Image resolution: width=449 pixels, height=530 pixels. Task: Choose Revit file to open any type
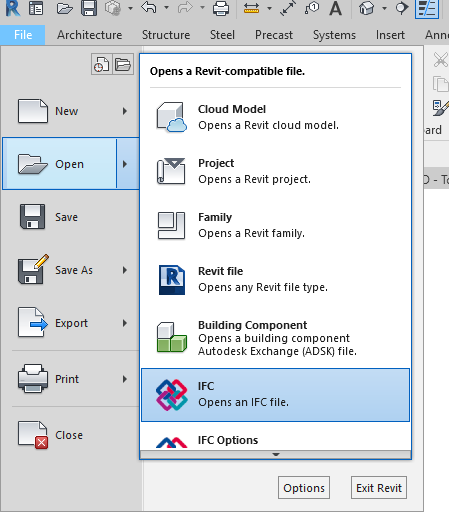point(275,280)
